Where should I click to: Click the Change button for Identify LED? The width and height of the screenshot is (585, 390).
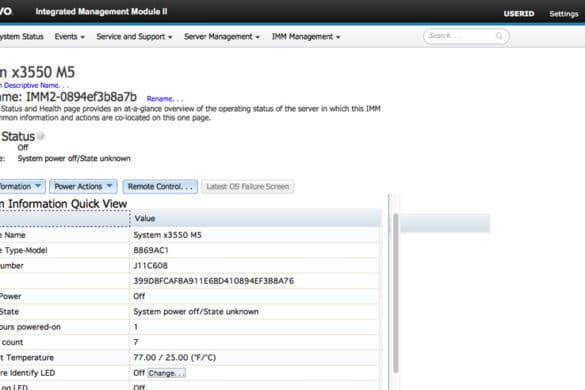pos(166,373)
